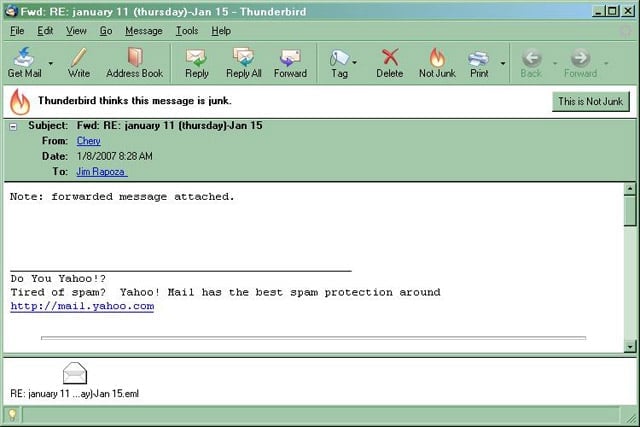640x427 pixels.
Task: Click the Forward navigation arrow icon
Action: coord(580,58)
